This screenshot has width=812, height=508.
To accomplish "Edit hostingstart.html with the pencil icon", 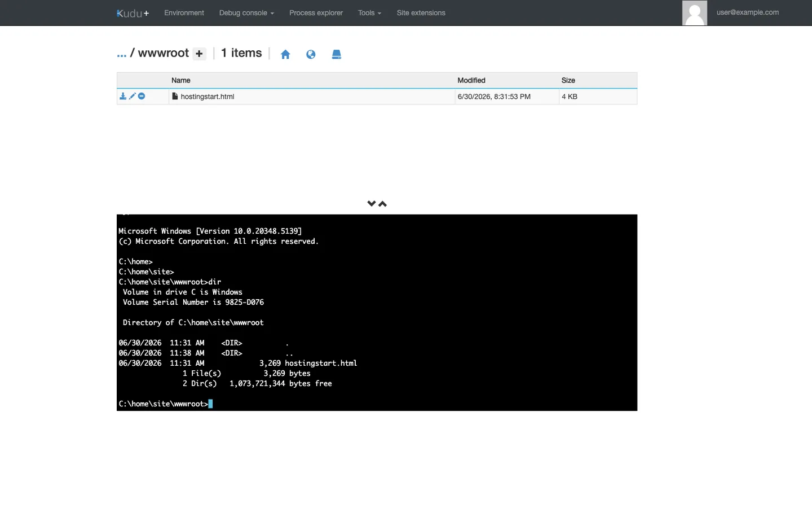I will tap(133, 96).
